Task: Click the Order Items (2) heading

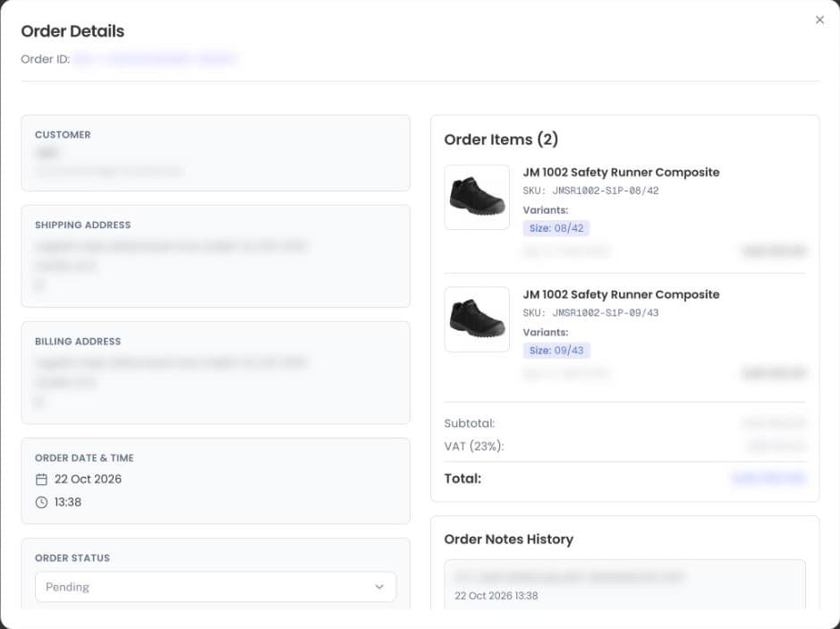Action: pyautogui.click(x=501, y=140)
